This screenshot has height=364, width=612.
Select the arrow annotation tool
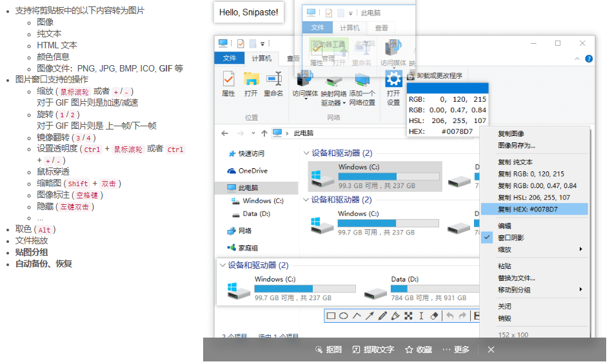click(370, 316)
